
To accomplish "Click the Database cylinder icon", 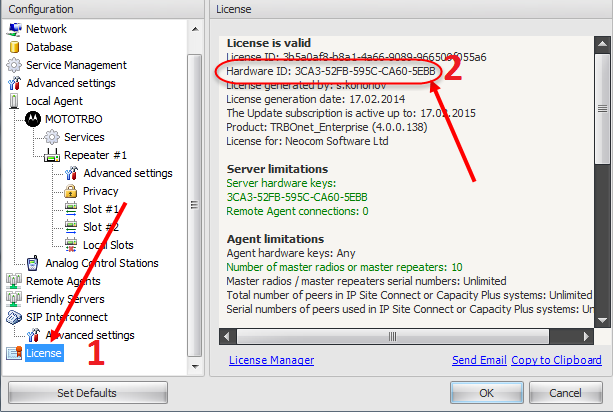I will 14,47.
